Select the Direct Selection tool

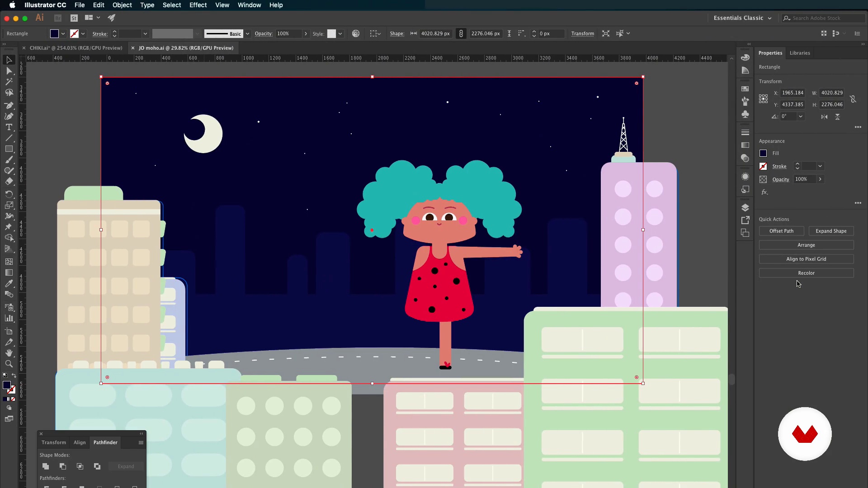(9, 71)
